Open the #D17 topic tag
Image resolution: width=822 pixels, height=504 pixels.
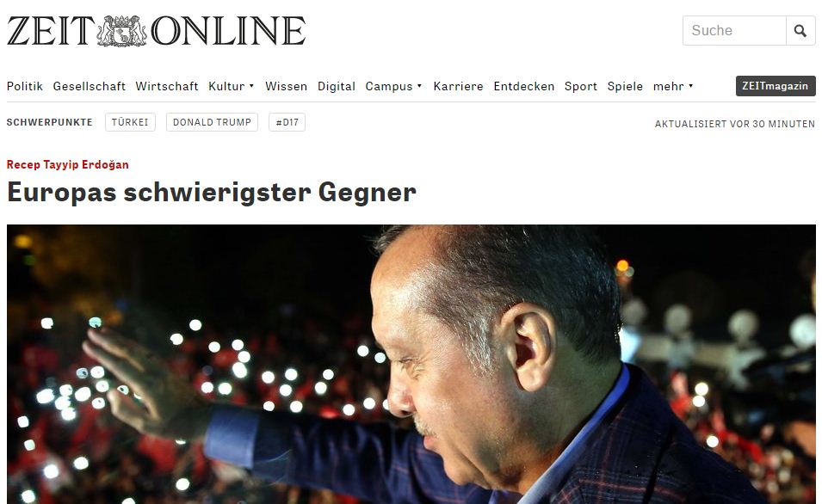click(287, 122)
